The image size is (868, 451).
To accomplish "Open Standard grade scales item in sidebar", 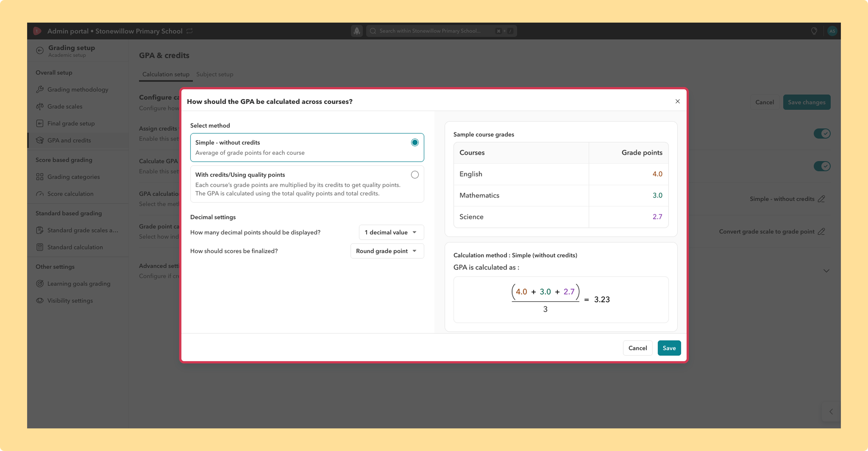I will coord(78,230).
